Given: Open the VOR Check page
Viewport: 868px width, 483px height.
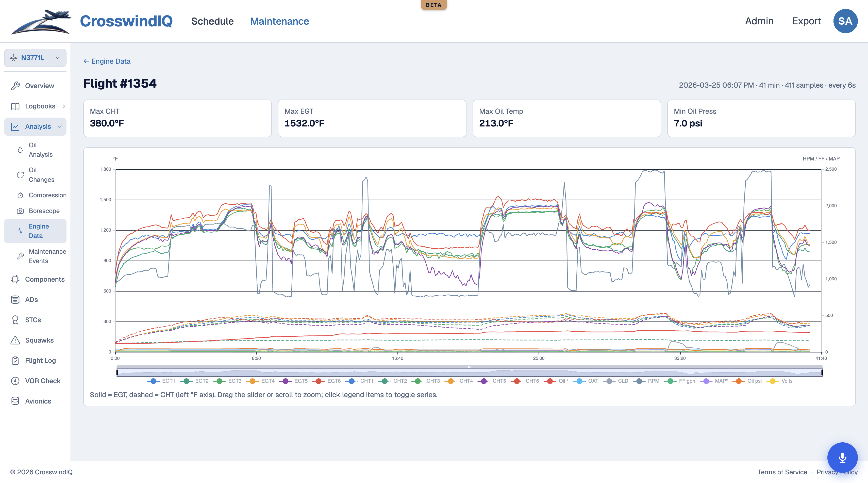Looking at the screenshot, I should [43, 381].
